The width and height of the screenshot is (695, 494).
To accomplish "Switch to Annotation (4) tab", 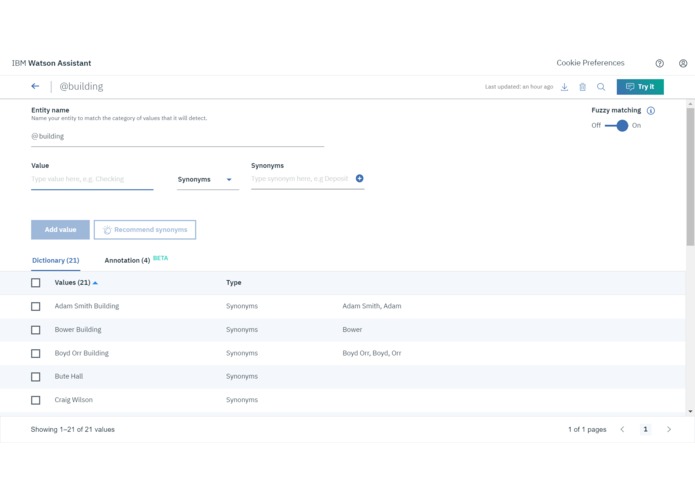I will [127, 261].
